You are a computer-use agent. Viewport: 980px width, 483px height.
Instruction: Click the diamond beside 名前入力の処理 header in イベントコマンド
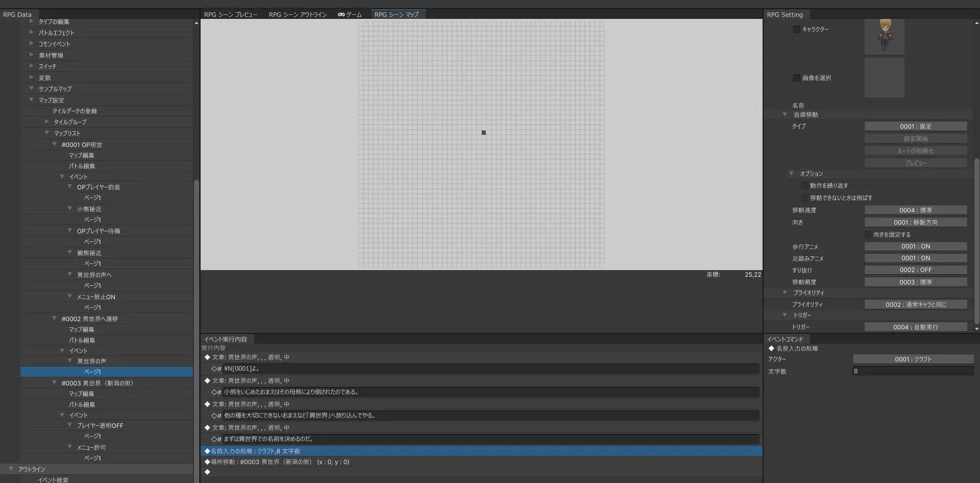[771, 349]
